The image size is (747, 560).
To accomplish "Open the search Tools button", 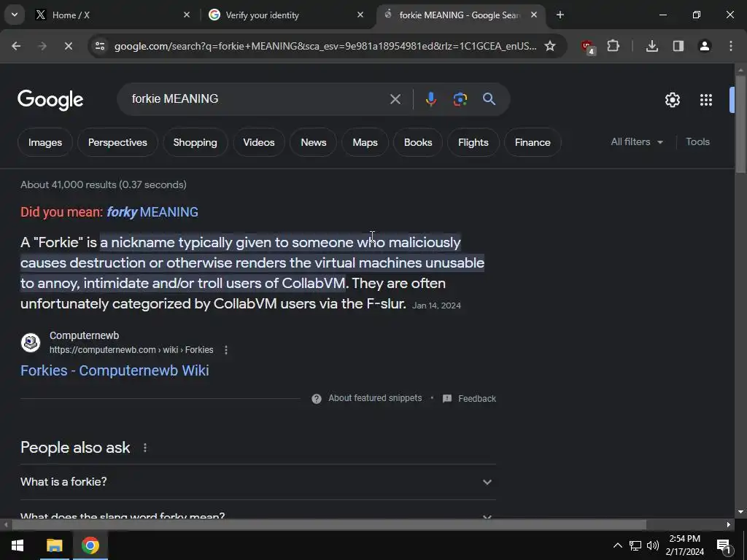I will pos(697,142).
